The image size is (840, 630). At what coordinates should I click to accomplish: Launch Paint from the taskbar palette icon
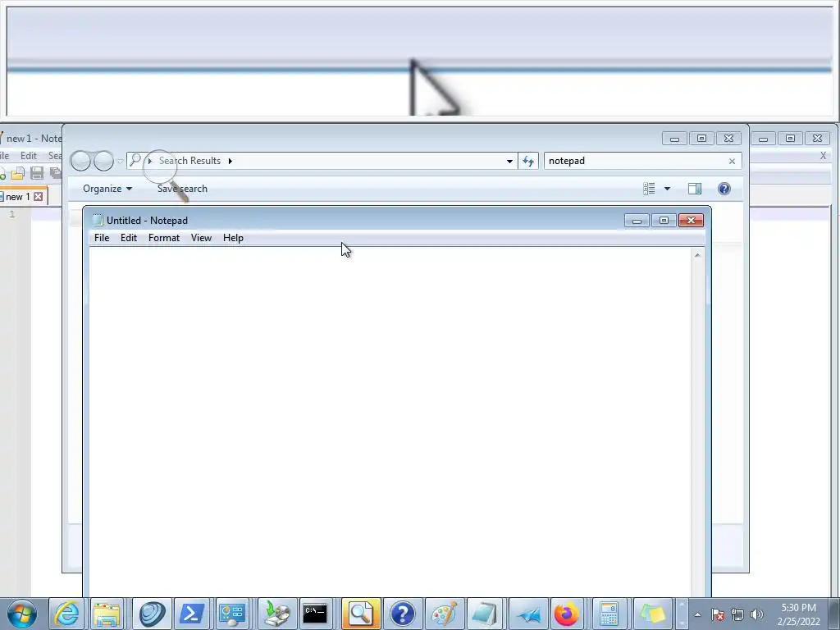click(x=445, y=614)
